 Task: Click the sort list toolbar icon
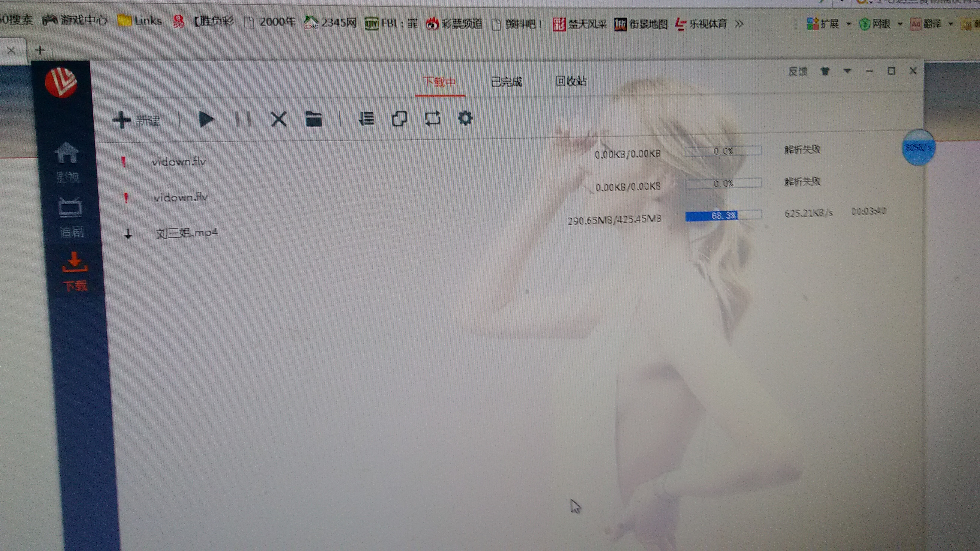(x=366, y=119)
